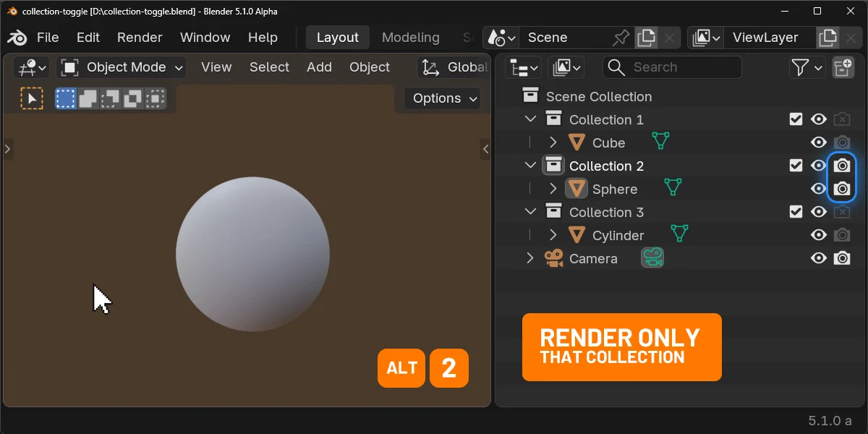Toggle camera render visibility for Collection 2
Viewport: 868px width, 434px height.
[x=842, y=165]
